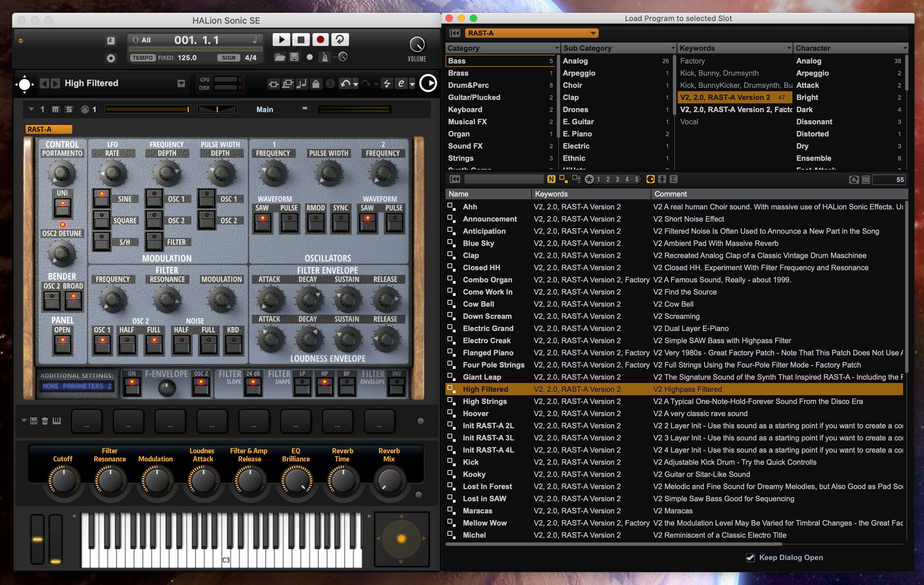
Task: Open the Keywords column header dropdown
Action: [789, 48]
